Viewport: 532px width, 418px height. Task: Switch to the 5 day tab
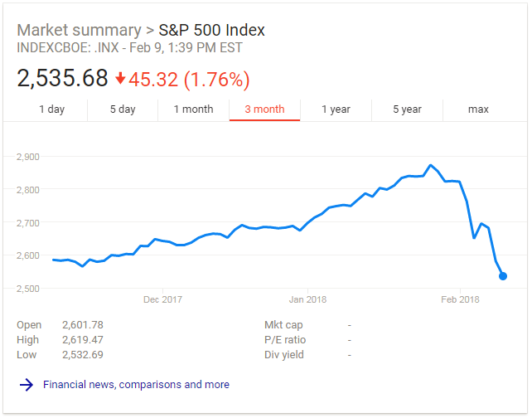coord(123,109)
